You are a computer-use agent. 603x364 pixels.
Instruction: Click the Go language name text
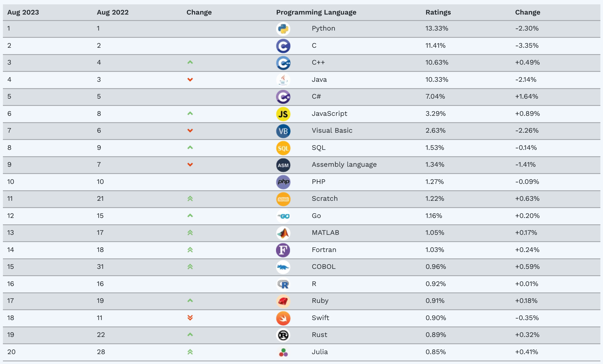[x=316, y=216]
